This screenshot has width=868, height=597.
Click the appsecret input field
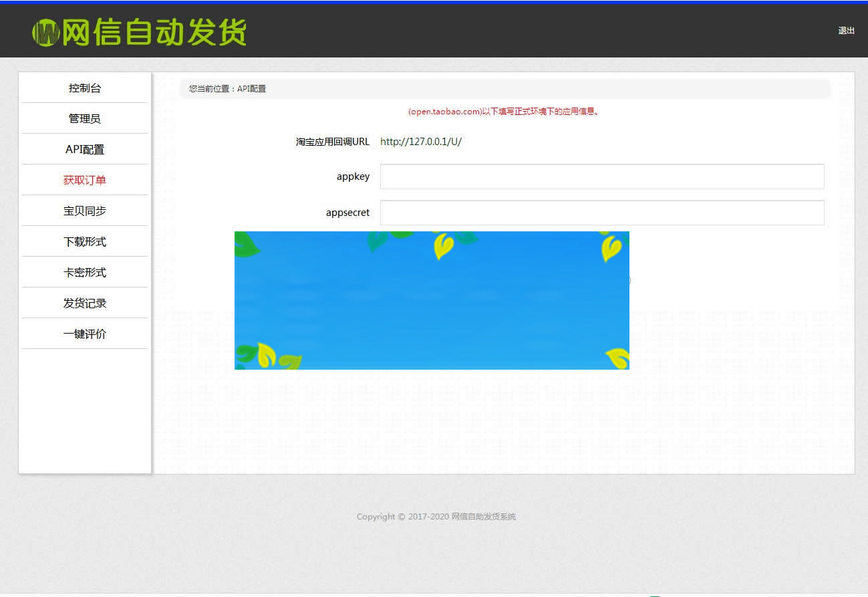(601, 212)
